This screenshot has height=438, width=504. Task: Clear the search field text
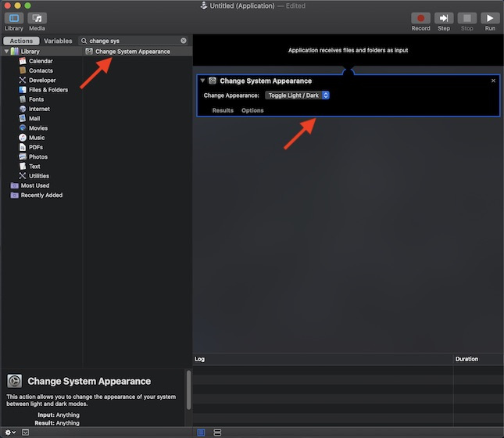[x=184, y=41]
